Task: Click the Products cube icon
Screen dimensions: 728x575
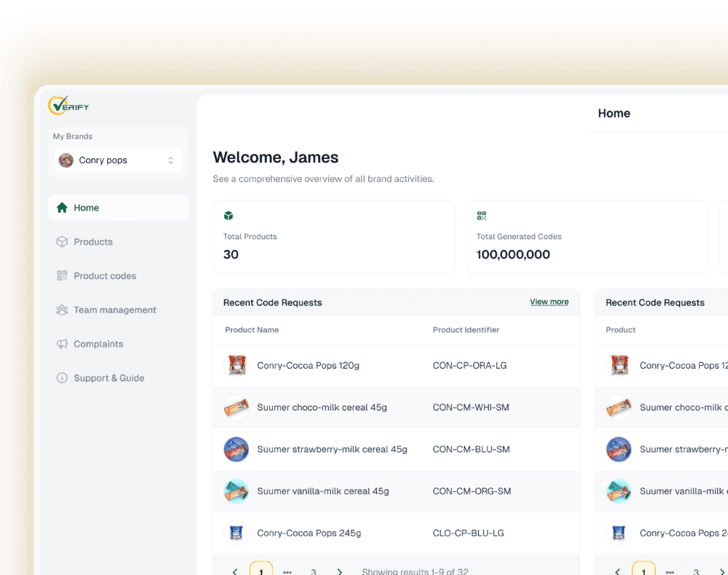Action: coord(62,242)
